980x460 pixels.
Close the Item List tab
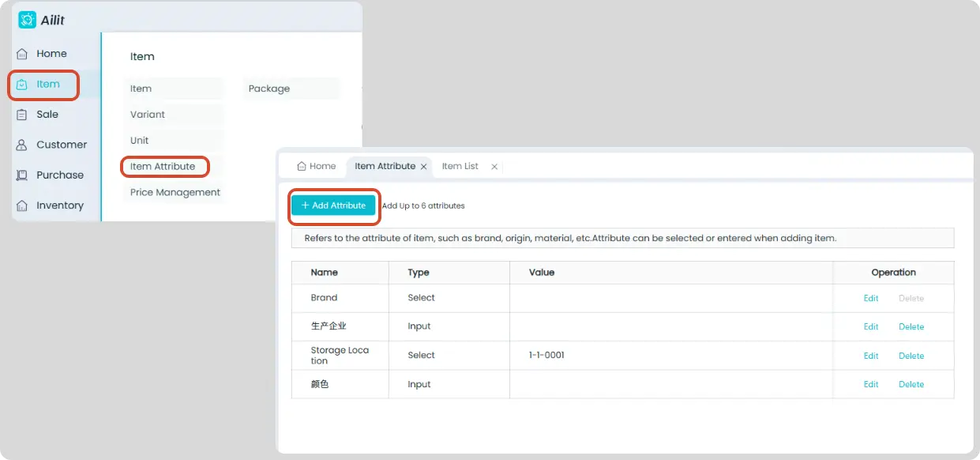point(494,167)
